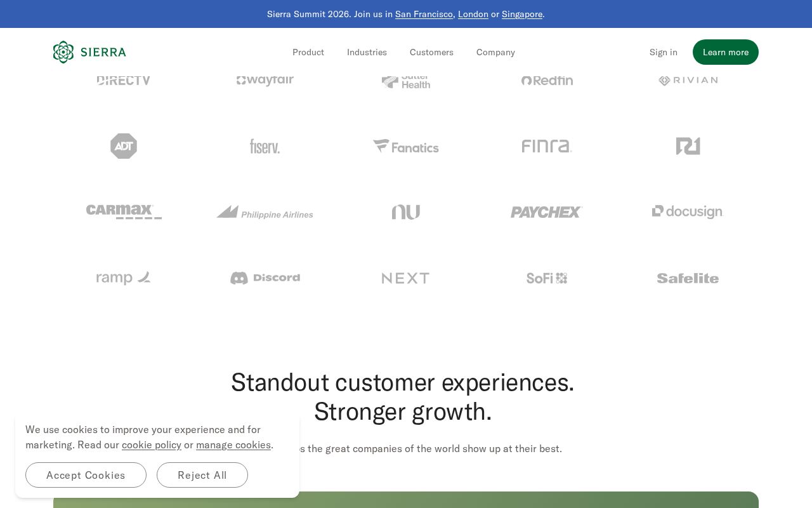Click the Sutter Health logo
This screenshot has width=812, height=508.
[406, 82]
